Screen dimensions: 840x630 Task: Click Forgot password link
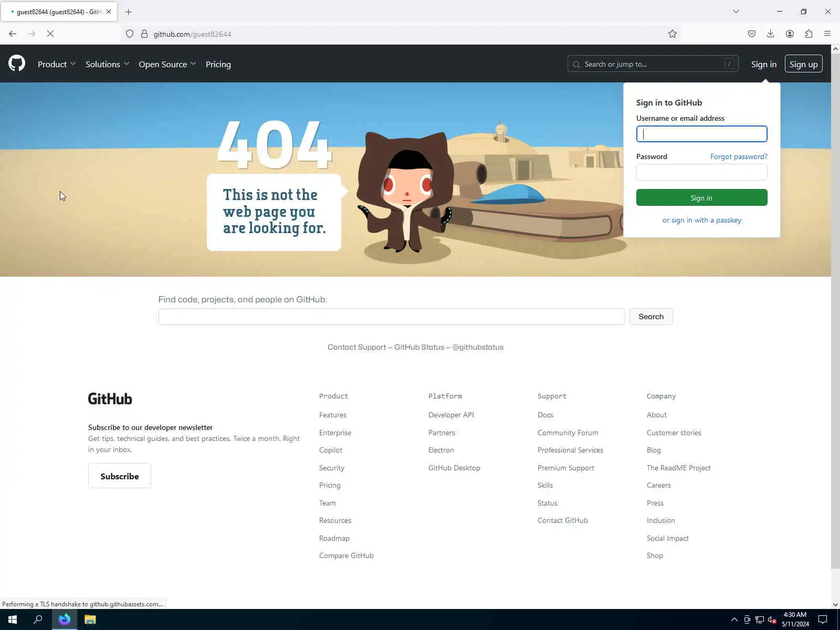click(x=739, y=156)
